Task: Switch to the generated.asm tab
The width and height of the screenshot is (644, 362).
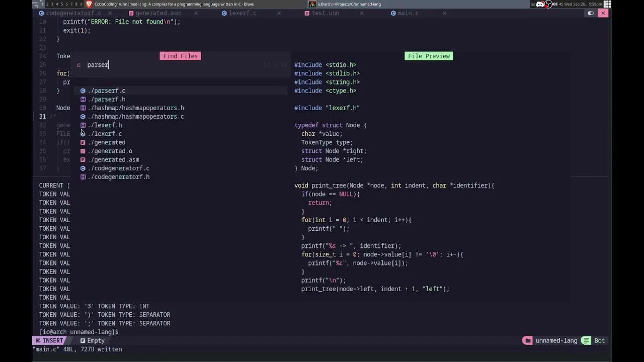Action: pyautogui.click(x=158, y=13)
